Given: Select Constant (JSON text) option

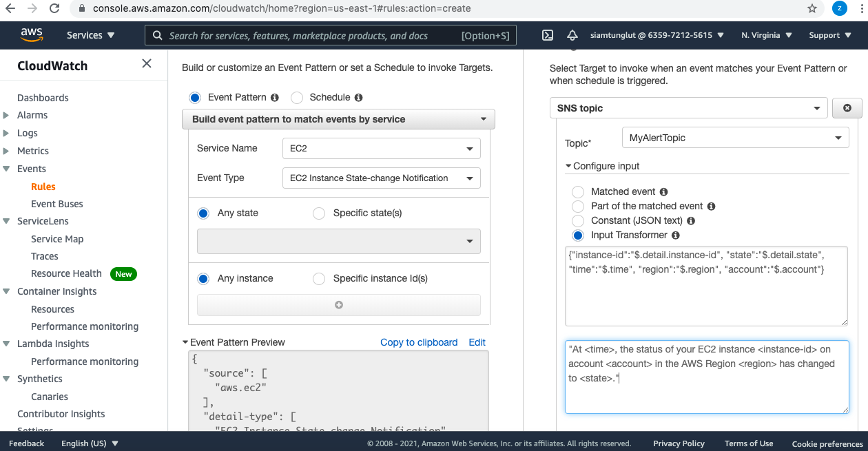Looking at the screenshot, I should pos(578,220).
